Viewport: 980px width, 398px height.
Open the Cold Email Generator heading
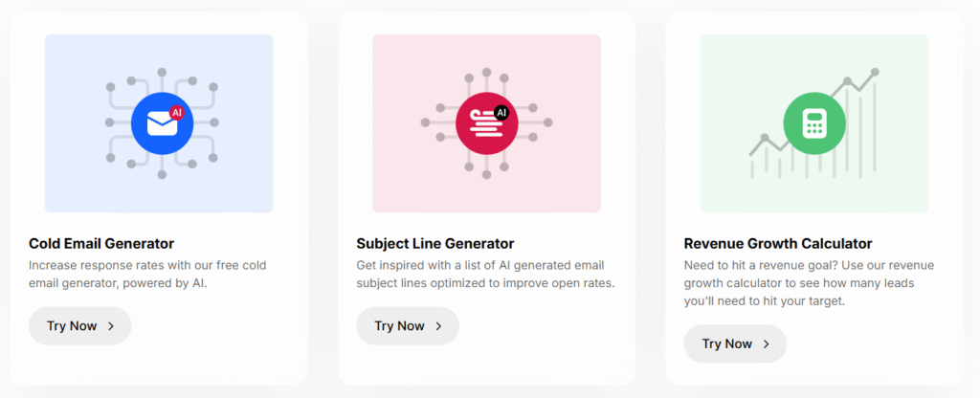coord(101,244)
